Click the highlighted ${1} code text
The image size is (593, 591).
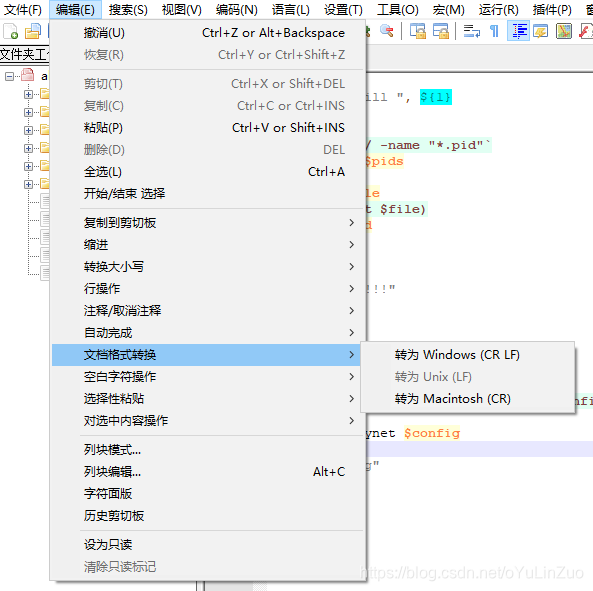[x=436, y=97]
